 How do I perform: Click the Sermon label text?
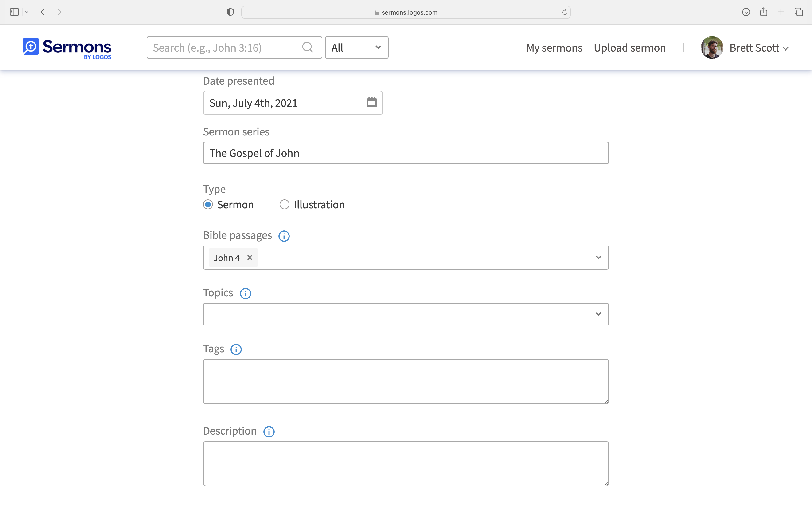[x=235, y=205]
